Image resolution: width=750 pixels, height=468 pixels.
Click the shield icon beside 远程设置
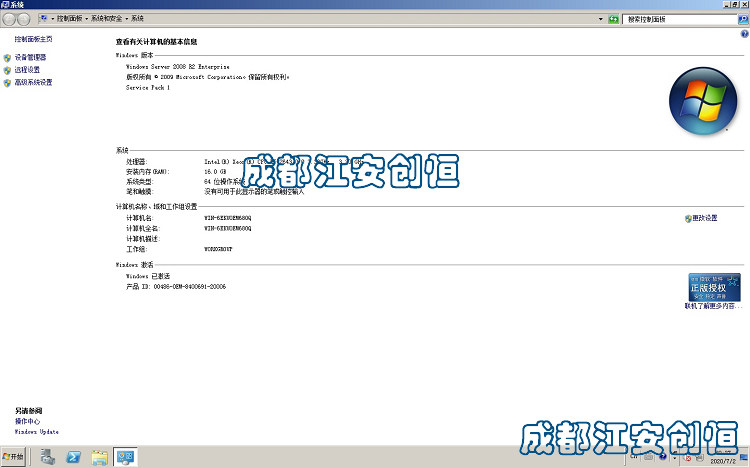(7, 70)
